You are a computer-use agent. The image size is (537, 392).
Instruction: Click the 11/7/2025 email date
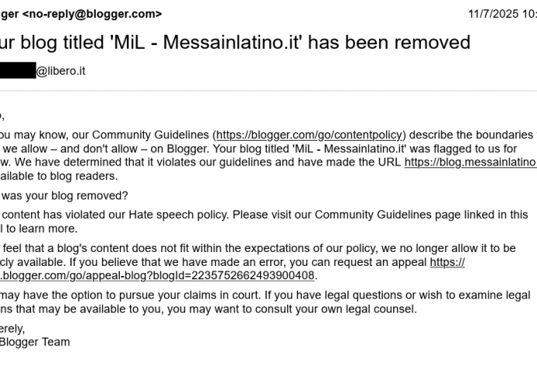point(503,14)
